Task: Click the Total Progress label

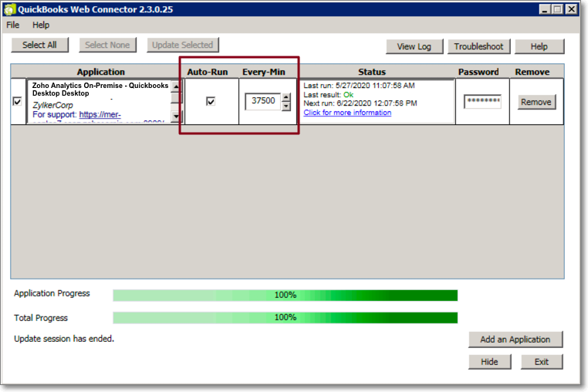Action: point(41,318)
